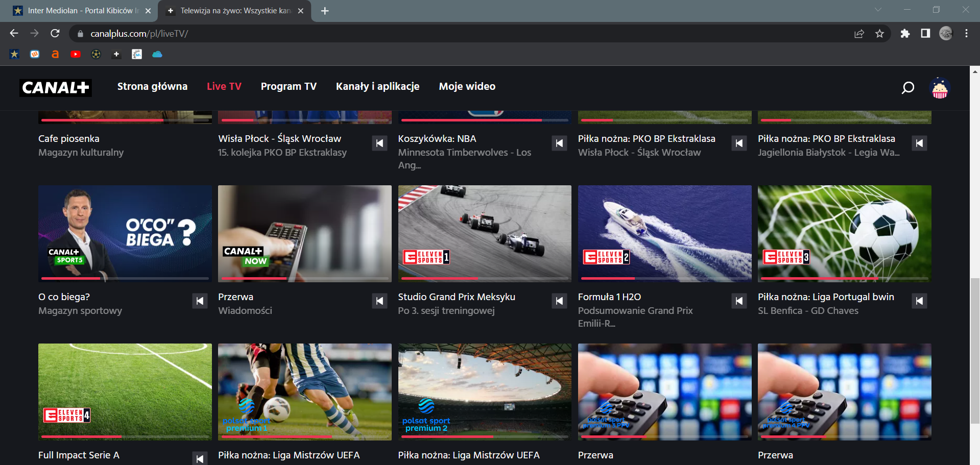This screenshot has height=465, width=980.
Task: Open the user profile avatar
Action: click(940, 88)
